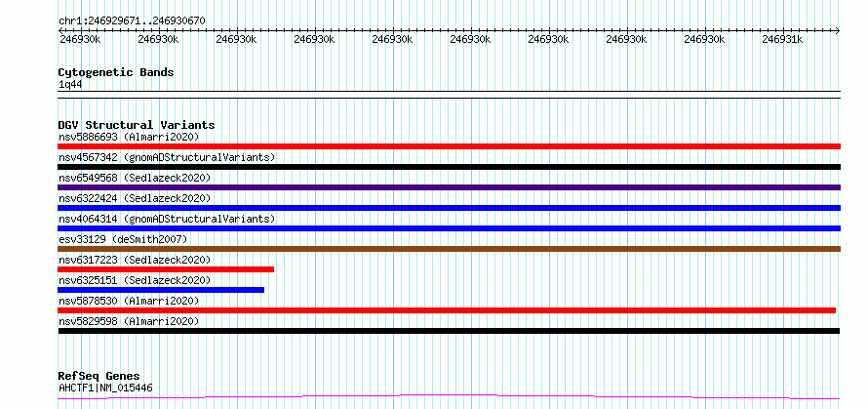Click the chr1:246929671..246930670 region label
868x409 pixels.
pyautogui.click(x=132, y=20)
